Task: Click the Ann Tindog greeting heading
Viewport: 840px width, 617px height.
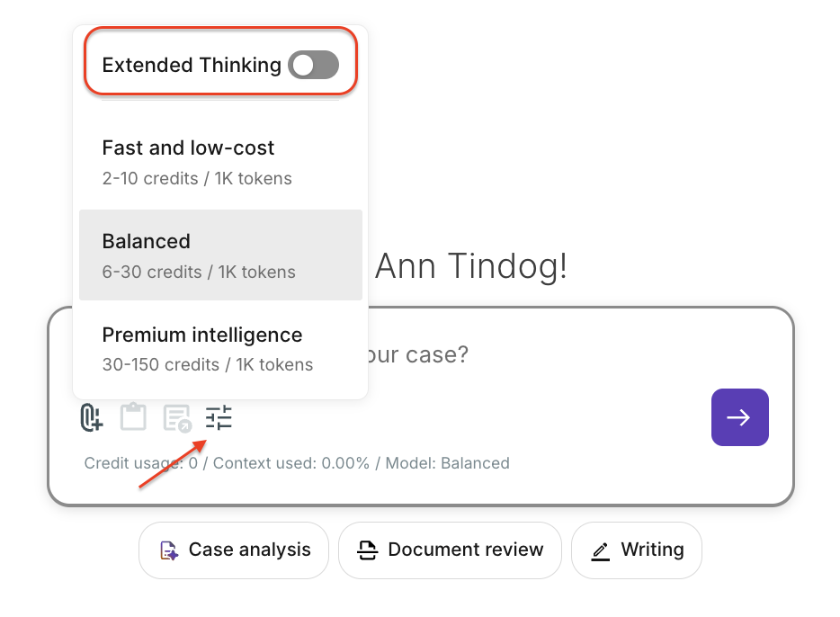Action: tap(470, 266)
